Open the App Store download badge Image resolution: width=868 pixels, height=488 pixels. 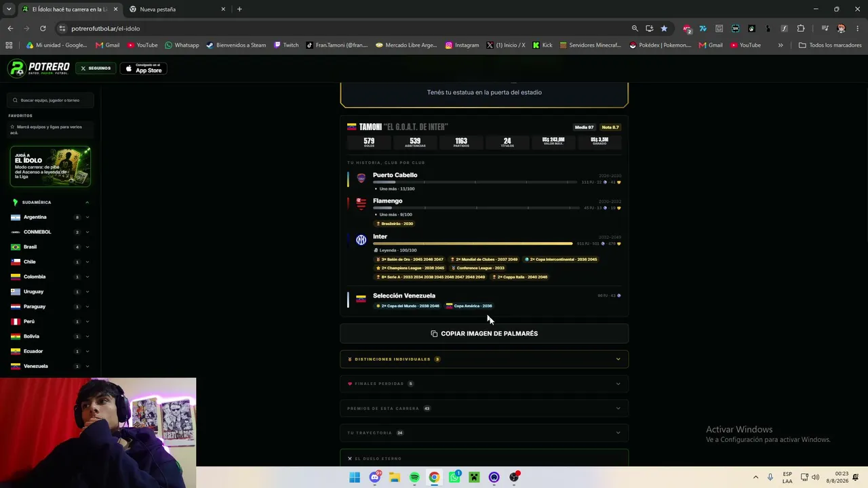(x=143, y=68)
